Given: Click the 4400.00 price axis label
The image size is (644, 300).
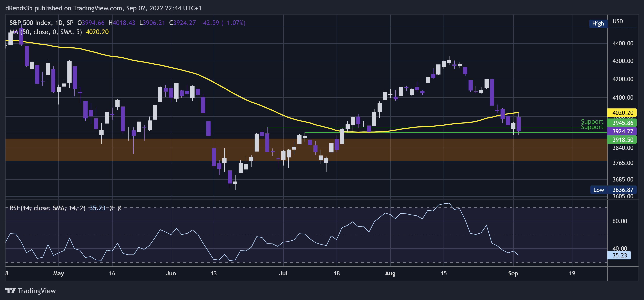Looking at the screenshot, I should [x=623, y=43].
